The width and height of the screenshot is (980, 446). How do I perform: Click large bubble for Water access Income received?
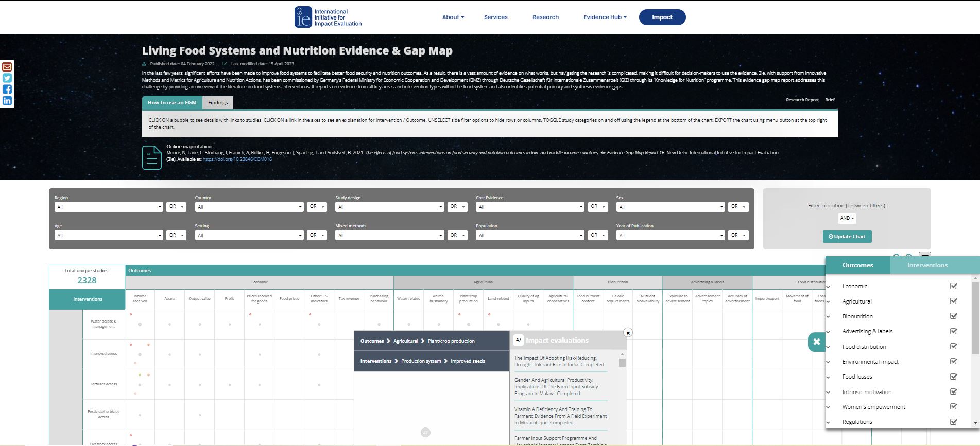point(140,324)
